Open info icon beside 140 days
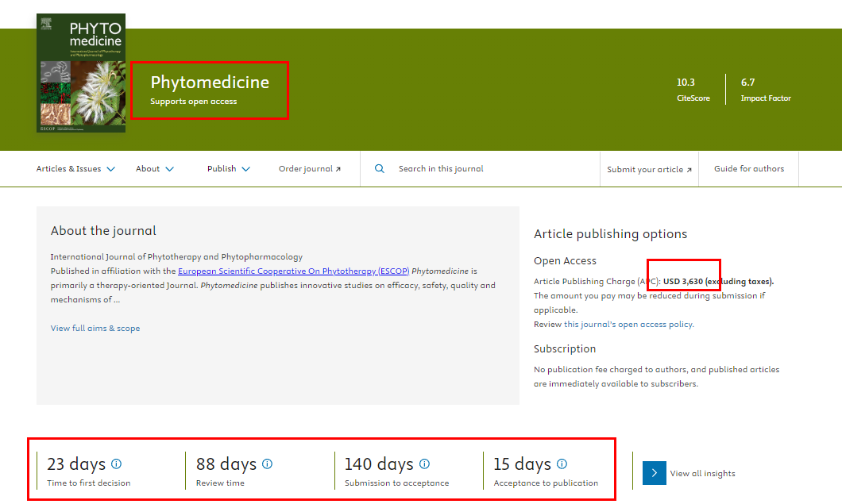842x504 pixels. pos(424,464)
